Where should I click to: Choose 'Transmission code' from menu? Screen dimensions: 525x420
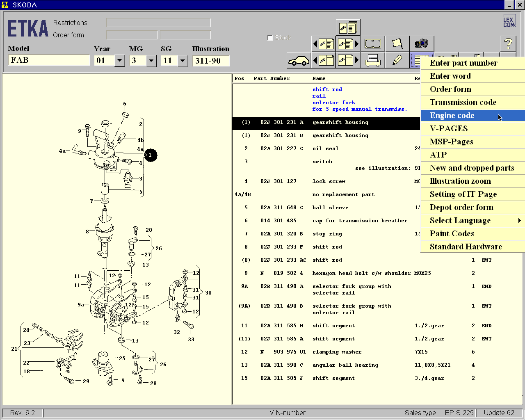point(473,102)
